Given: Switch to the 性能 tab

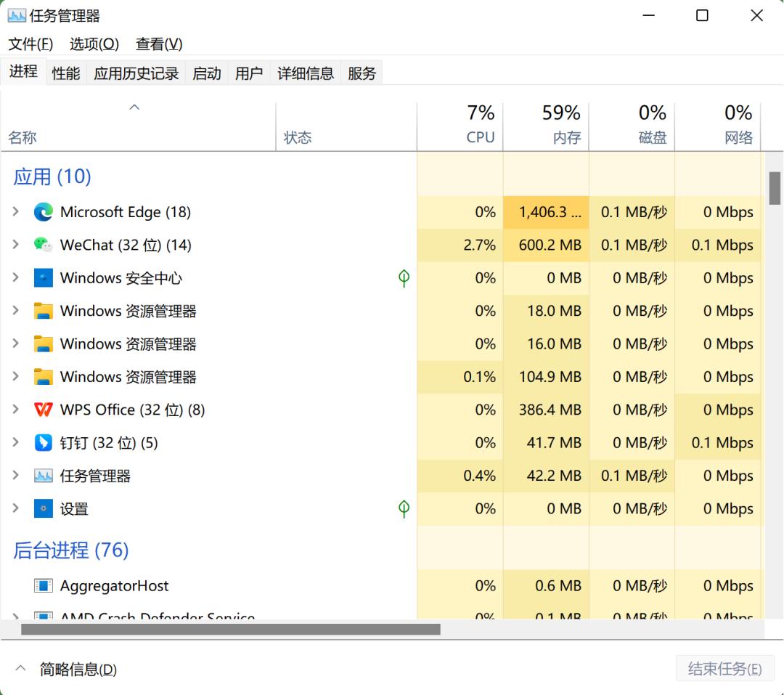Looking at the screenshot, I should click(65, 72).
